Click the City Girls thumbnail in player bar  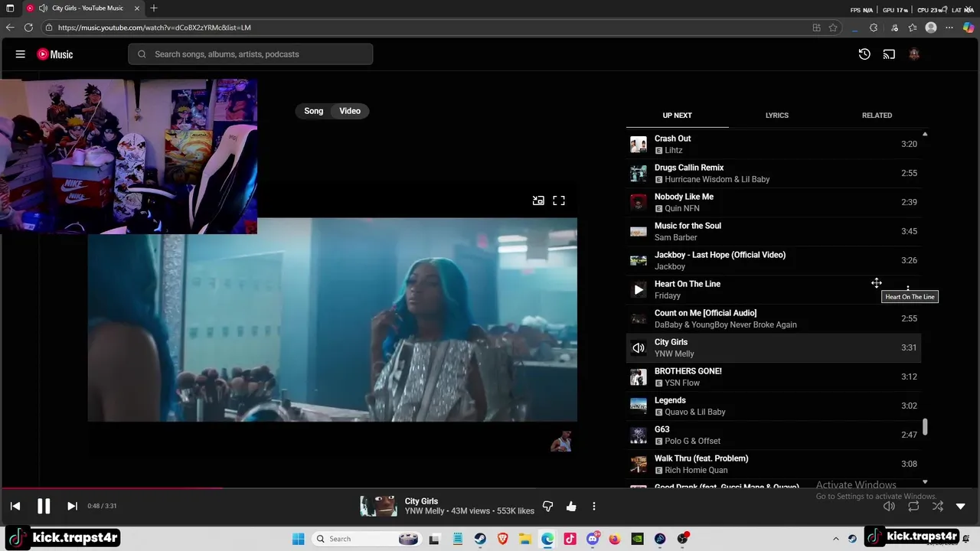[378, 506]
